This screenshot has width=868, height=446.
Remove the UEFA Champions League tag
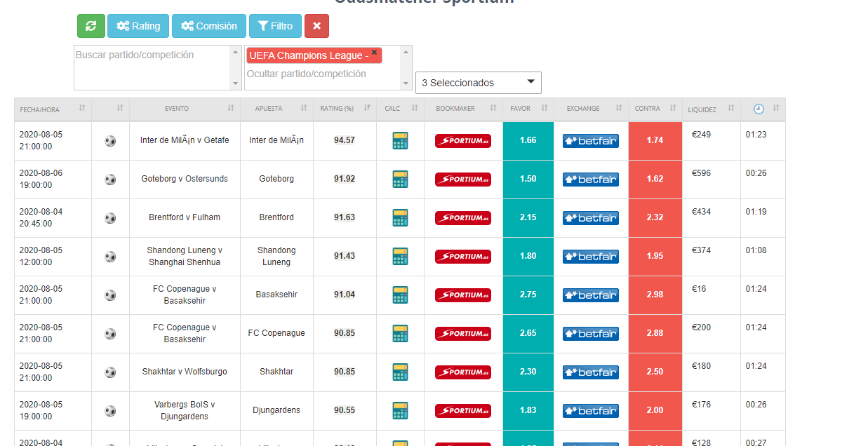[374, 52]
